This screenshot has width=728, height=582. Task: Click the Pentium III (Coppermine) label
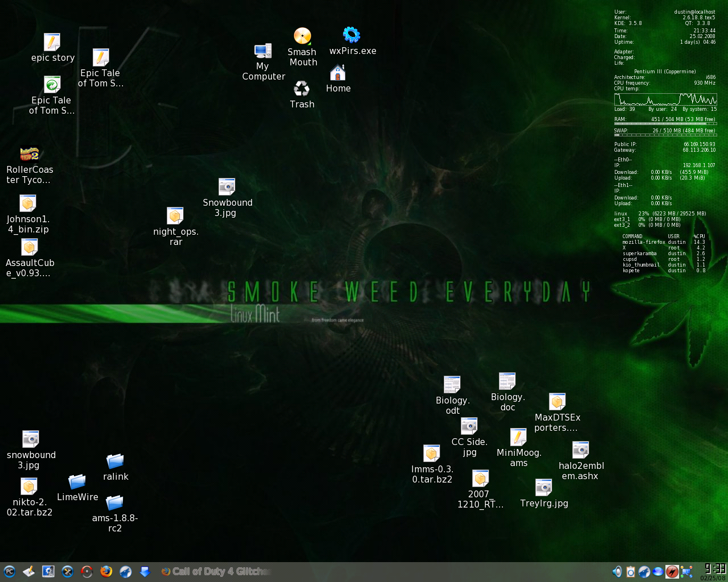[x=665, y=72]
